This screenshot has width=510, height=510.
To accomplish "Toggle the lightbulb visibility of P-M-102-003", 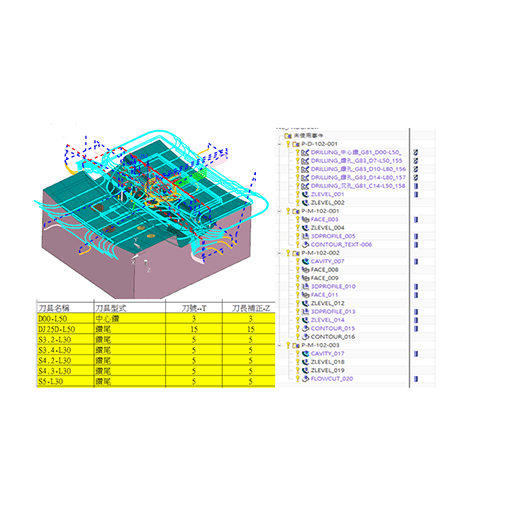I will (288, 345).
